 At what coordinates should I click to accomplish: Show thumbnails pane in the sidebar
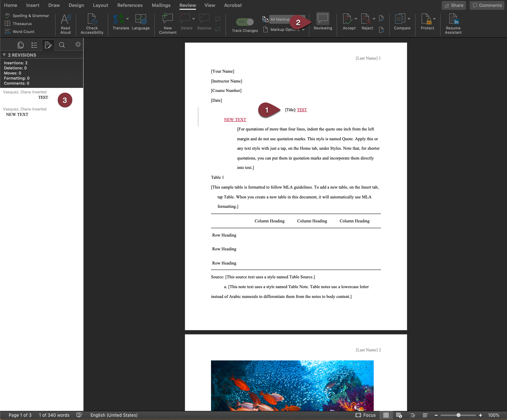[x=21, y=45]
